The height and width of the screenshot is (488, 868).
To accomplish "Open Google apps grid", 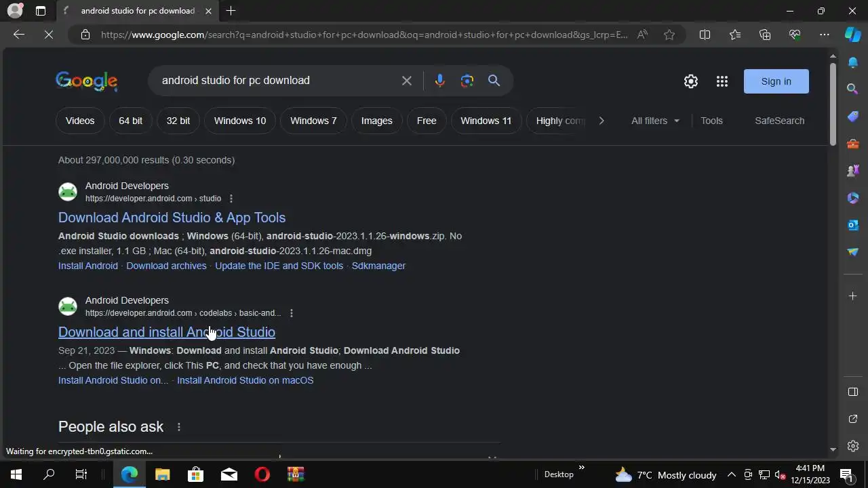I will (x=722, y=81).
